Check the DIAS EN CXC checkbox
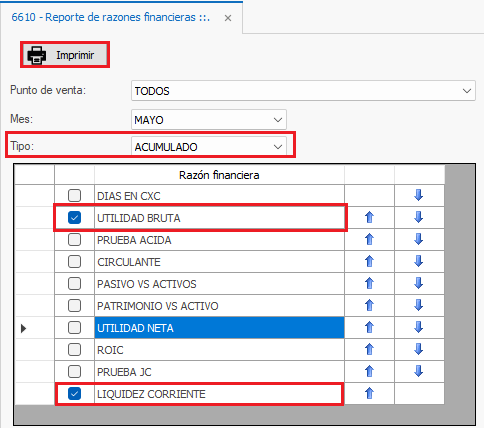The image size is (484, 428). [x=74, y=195]
